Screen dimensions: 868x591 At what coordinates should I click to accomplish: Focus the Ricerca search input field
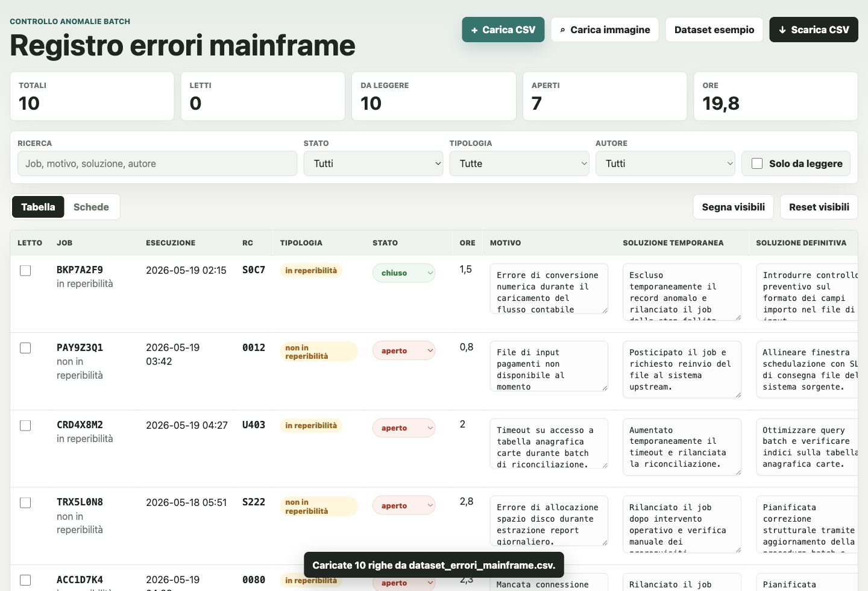tap(157, 163)
